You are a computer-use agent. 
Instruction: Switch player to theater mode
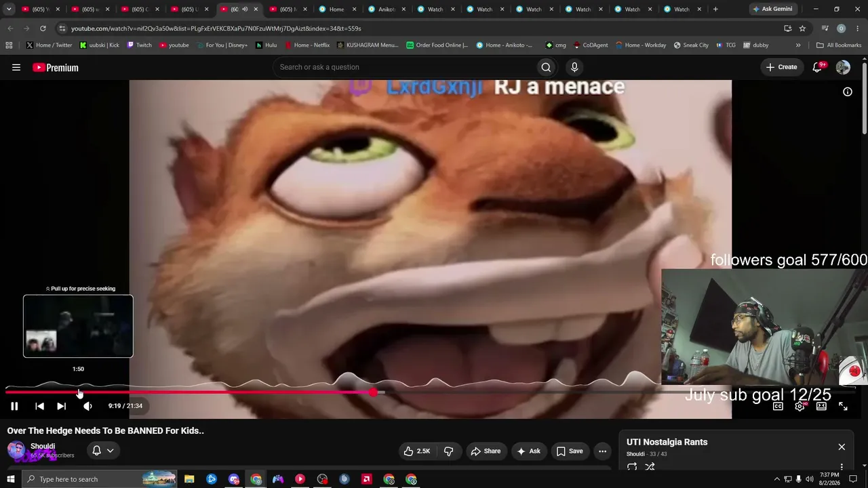(821, 406)
